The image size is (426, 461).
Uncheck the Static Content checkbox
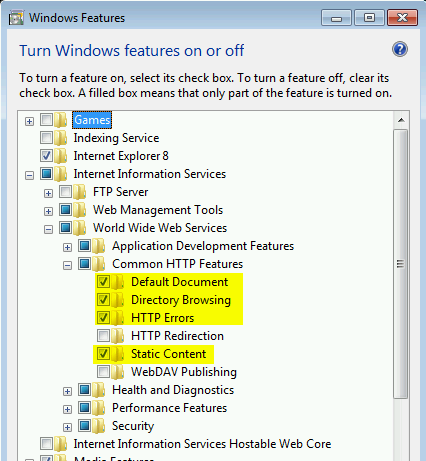click(103, 353)
